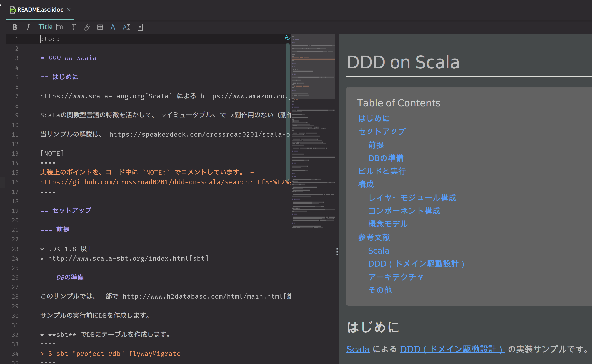Apply italic formatting with the I icon
Viewport: 592px width, 364px height.
point(28,27)
